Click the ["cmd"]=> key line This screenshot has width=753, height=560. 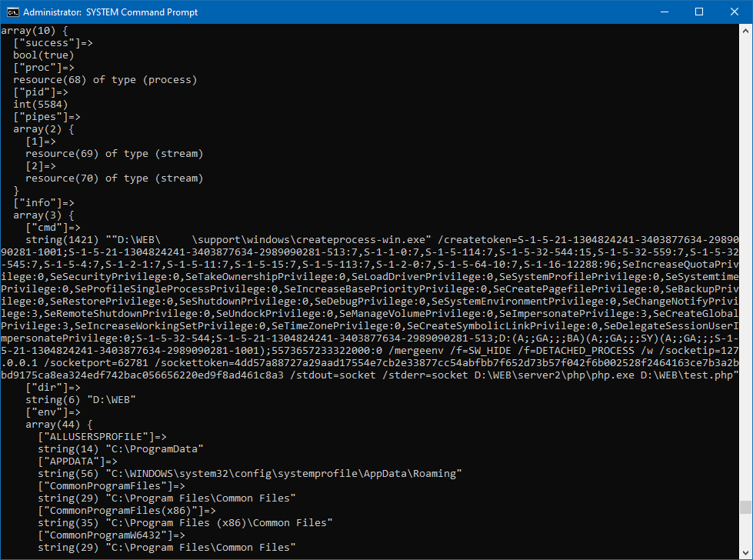[x=53, y=227]
